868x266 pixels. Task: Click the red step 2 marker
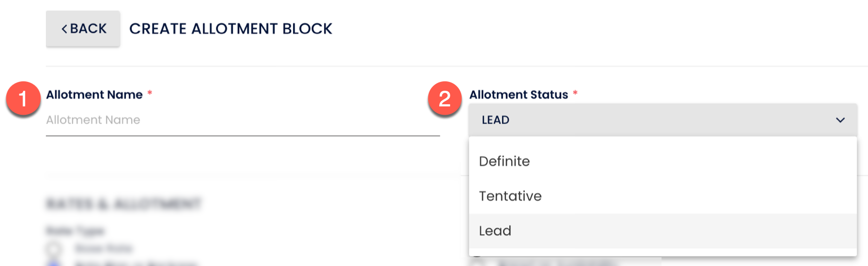(444, 99)
